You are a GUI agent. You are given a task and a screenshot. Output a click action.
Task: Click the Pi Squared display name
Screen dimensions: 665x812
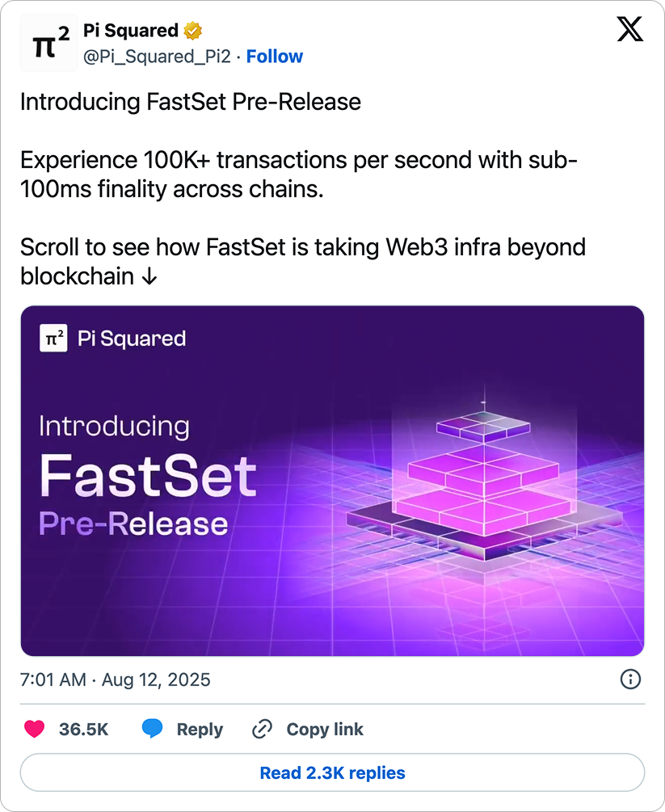click(131, 31)
